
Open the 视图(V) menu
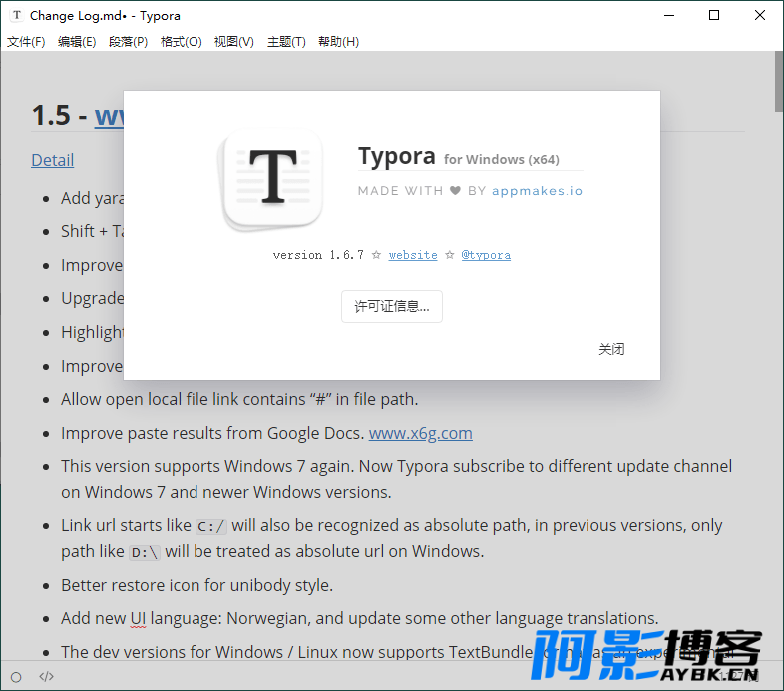click(234, 42)
